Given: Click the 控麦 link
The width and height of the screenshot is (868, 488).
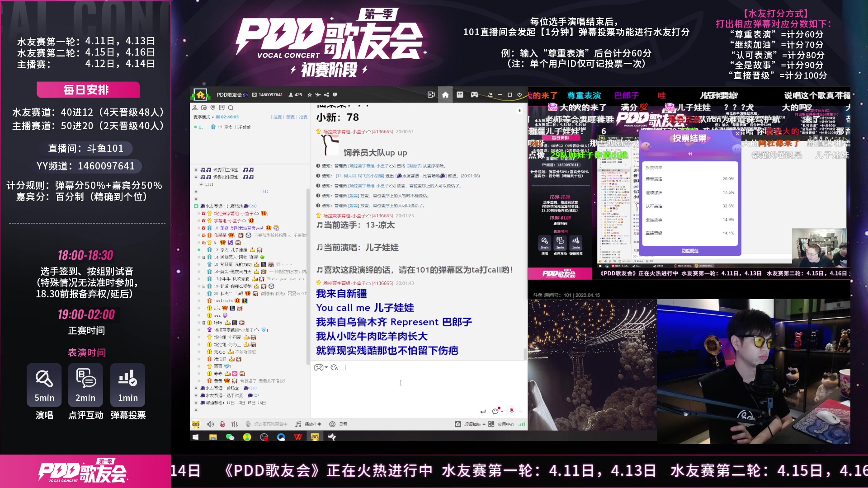Looking at the screenshot, I should [278, 117].
